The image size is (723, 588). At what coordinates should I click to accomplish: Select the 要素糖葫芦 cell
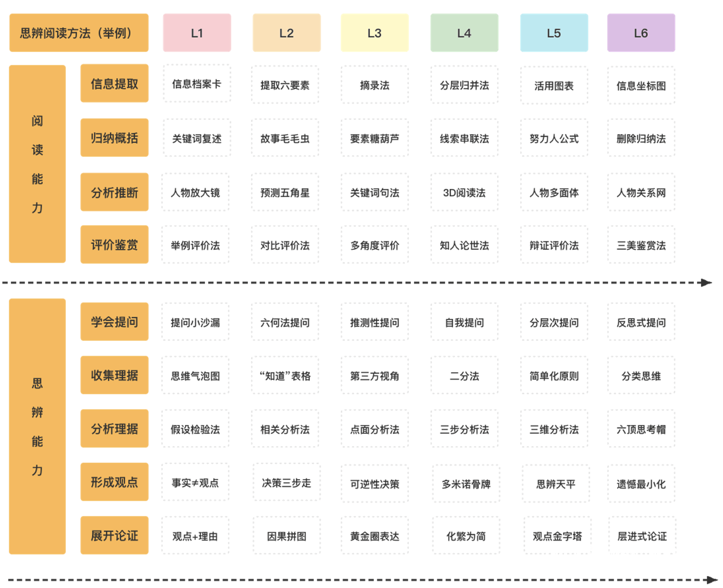coord(375,138)
